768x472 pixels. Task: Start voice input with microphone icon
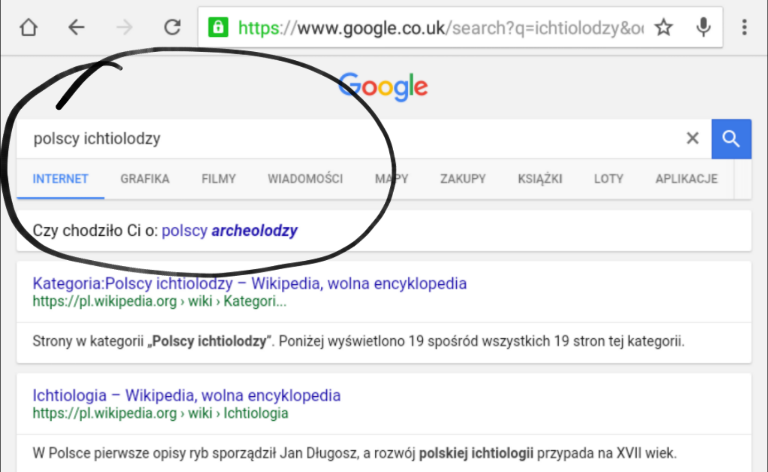pos(703,27)
